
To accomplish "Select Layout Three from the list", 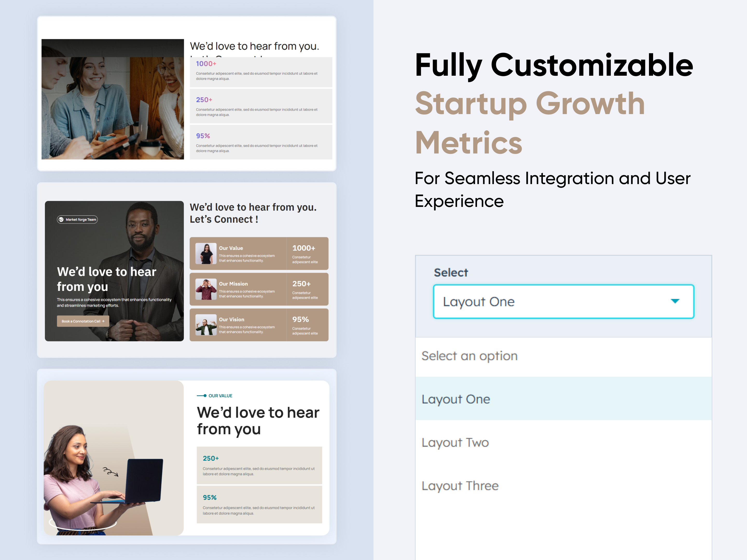I will point(460,485).
